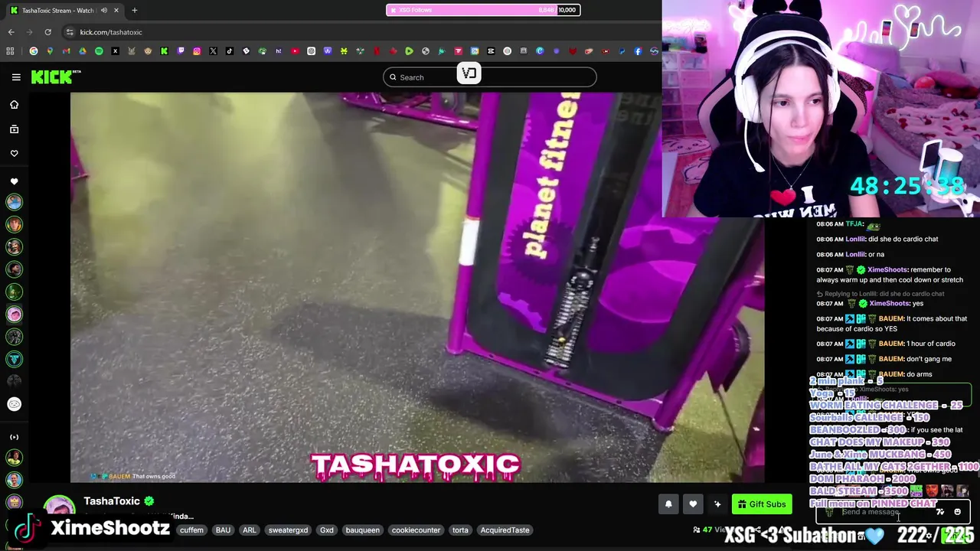This screenshot has width=980, height=551.
Task: Select the bauqueen tag
Action: 362,530
